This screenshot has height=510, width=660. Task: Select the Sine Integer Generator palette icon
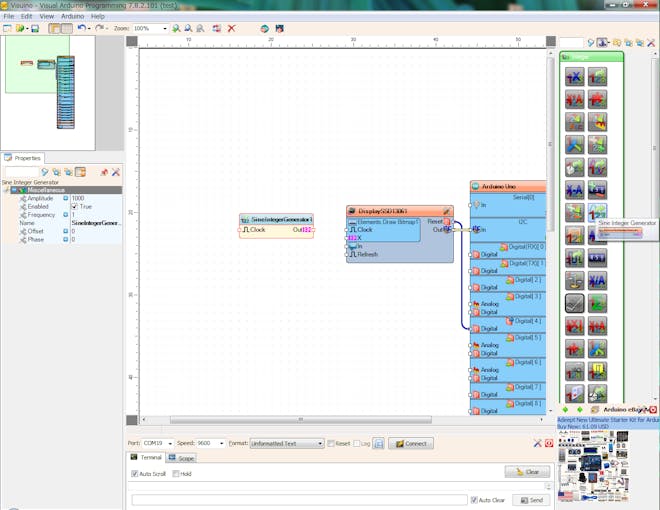[x=597, y=212]
